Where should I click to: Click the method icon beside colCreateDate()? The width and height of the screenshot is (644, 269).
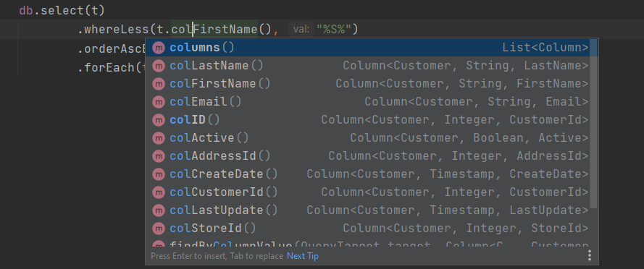pos(159,174)
